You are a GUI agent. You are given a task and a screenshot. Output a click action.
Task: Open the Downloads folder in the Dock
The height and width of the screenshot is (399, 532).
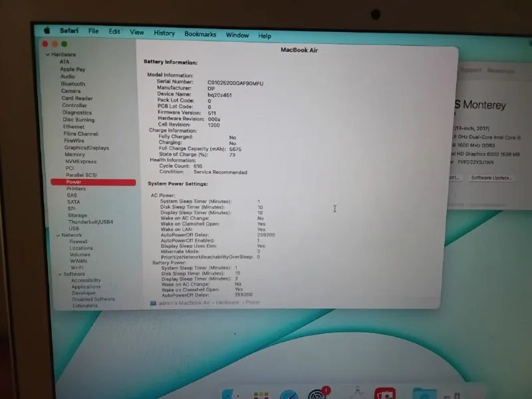pyautogui.click(x=424, y=394)
